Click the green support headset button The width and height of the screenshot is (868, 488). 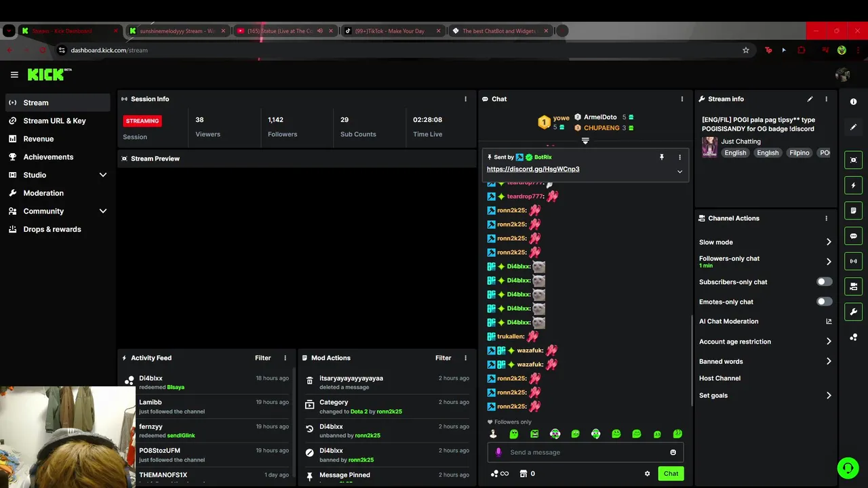(847, 468)
